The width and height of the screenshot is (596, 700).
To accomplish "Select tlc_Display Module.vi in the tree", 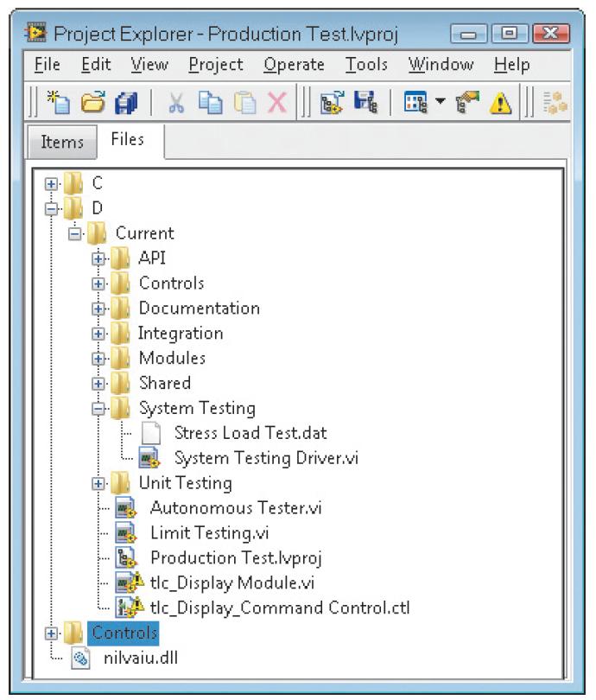I will coord(232,583).
